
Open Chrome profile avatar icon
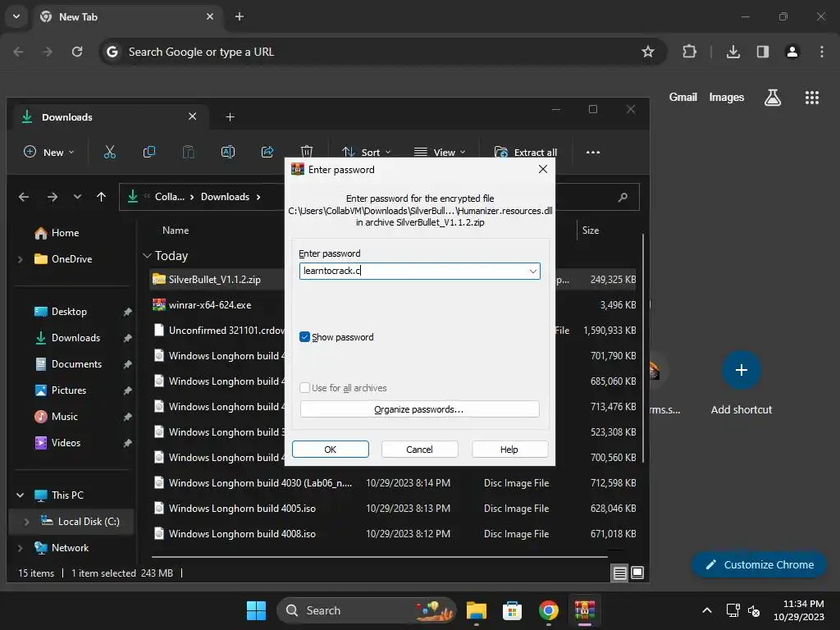click(792, 52)
